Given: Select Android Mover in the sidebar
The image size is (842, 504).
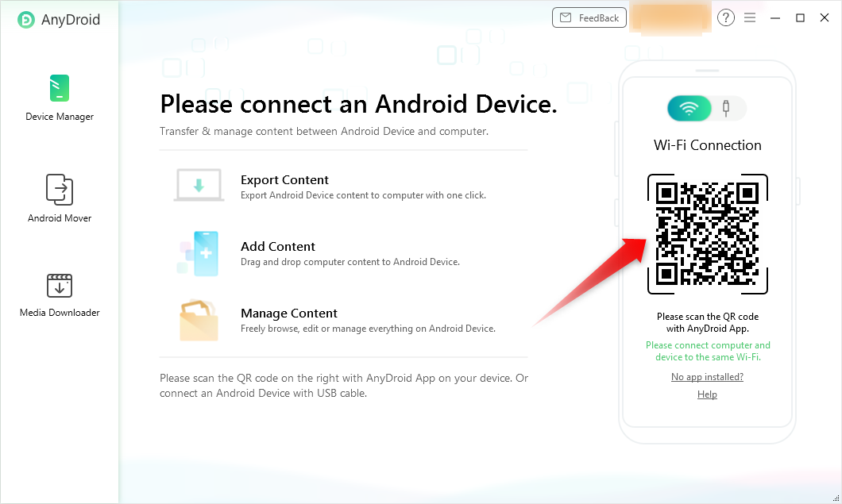Looking at the screenshot, I should click(x=59, y=197).
